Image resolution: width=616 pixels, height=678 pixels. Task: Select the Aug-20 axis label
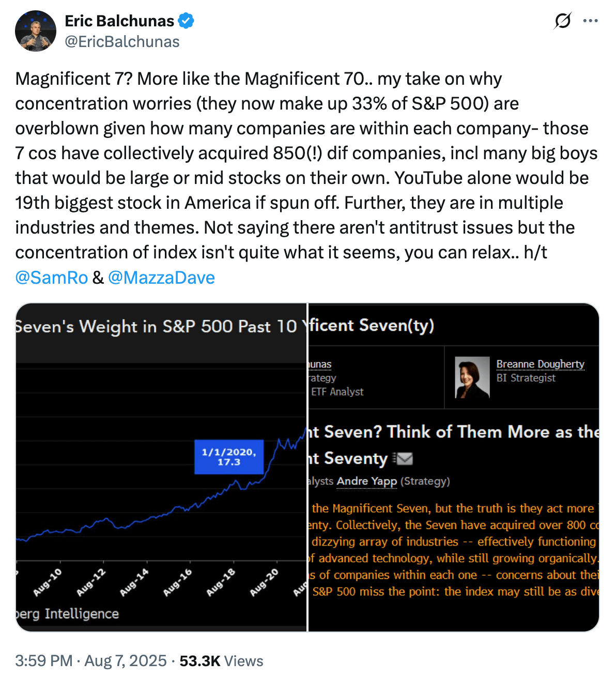click(264, 582)
